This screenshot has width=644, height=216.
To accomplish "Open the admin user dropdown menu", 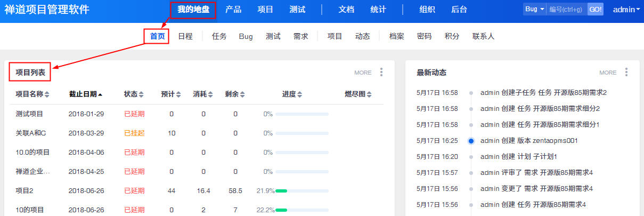I will coord(626,10).
